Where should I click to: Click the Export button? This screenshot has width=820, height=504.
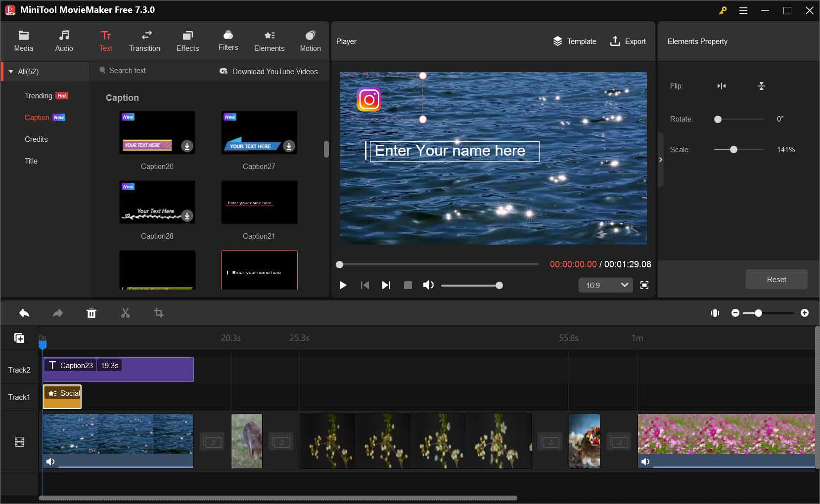628,42
